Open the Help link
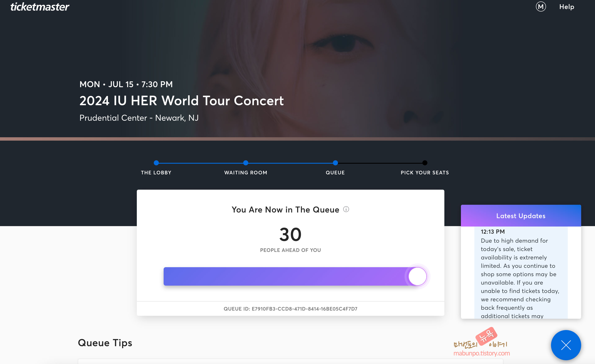The width and height of the screenshot is (595, 364). point(567,7)
